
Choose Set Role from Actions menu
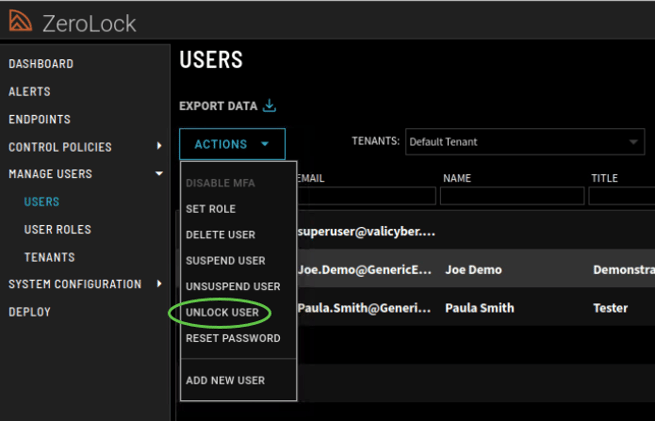tap(211, 209)
